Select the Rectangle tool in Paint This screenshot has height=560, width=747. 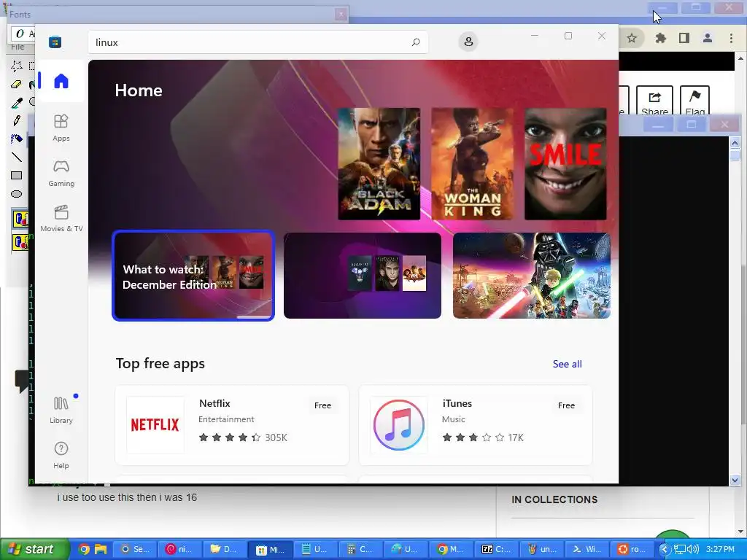click(16, 175)
